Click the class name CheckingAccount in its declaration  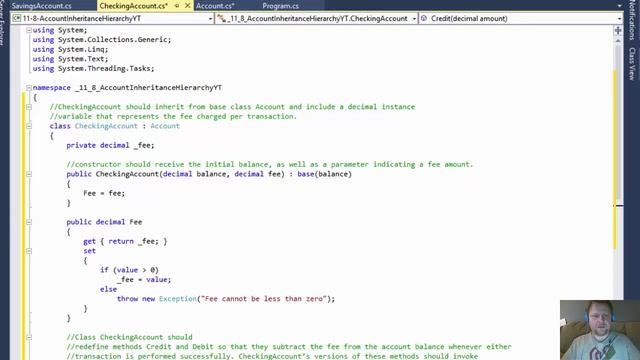[x=106, y=126]
